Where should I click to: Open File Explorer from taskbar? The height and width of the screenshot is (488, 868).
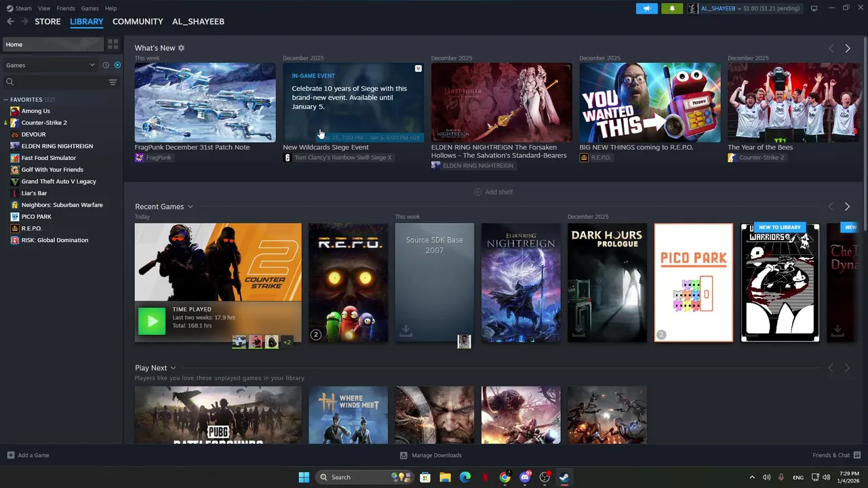[x=445, y=477]
